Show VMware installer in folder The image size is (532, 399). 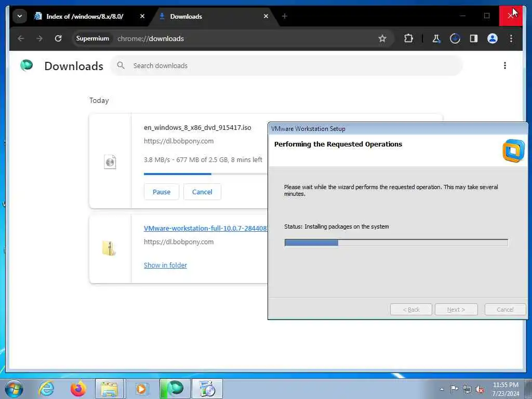165,265
